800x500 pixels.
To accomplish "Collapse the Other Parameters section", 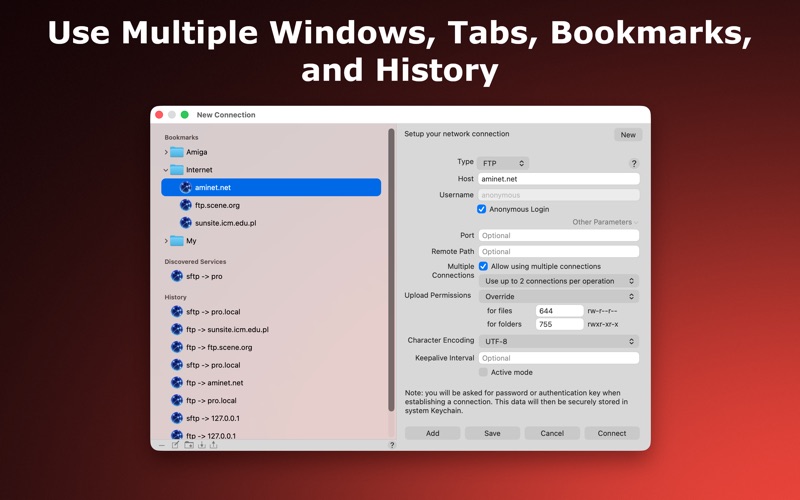I will [x=605, y=222].
